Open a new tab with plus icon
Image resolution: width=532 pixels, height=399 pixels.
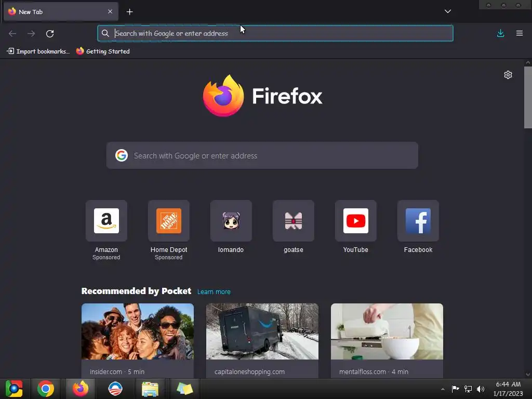point(129,12)
